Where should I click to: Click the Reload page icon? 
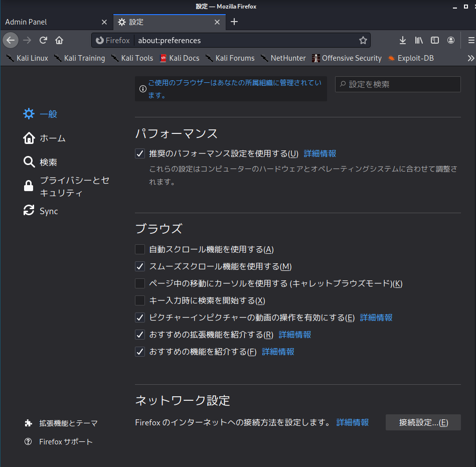44,40
